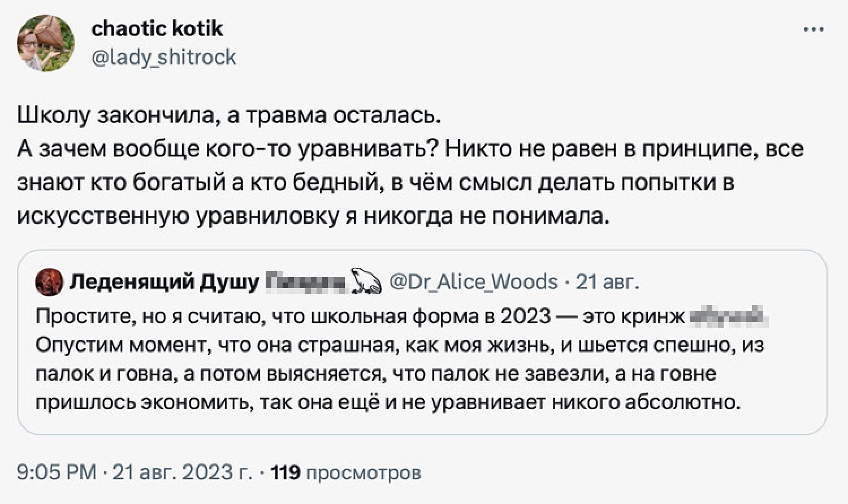Image resolution: width=848 pixels, height=504 pixels.
Task: Click the frog emoji in quoted author's name
Action: (365, 281)
